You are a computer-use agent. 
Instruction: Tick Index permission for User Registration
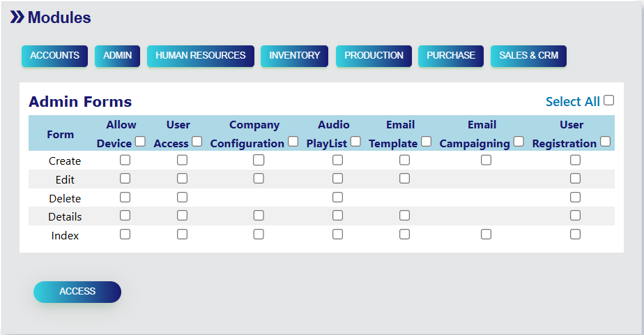tap(575, 234)
